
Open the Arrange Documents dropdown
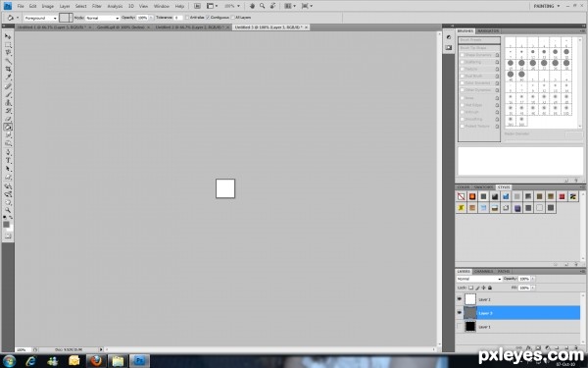tap(290, 6)
